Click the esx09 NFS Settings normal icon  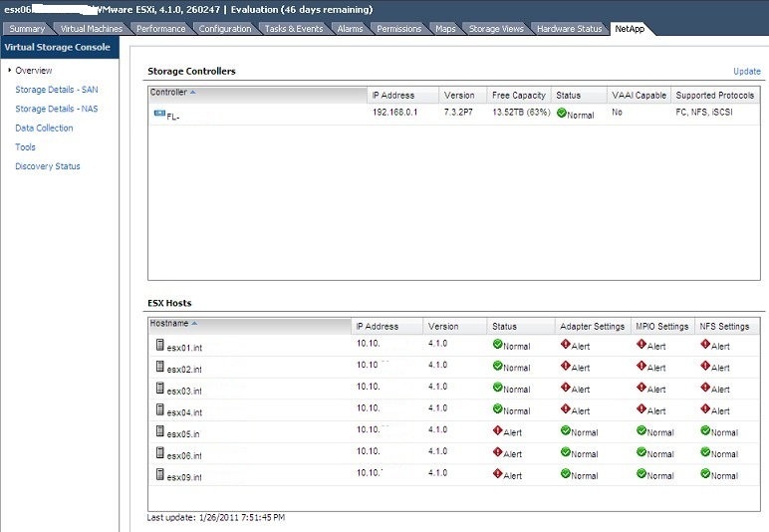tap(705, 473)
